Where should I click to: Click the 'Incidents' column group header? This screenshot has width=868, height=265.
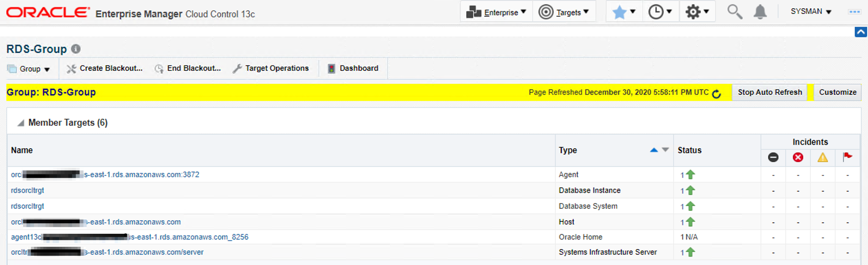tap(810, 142)
